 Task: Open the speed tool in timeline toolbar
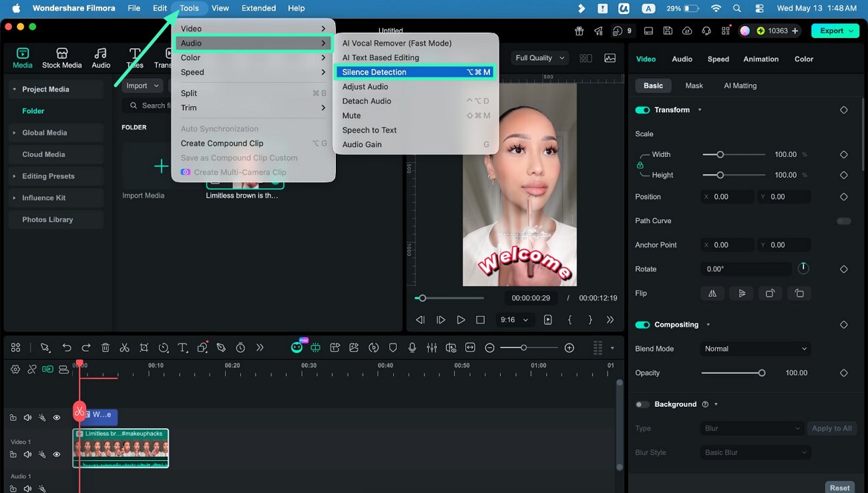(x=164, y=347)
